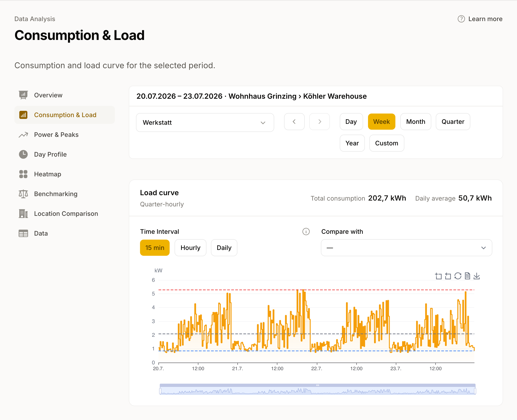517x420 pixels.
Task: Go to next period arrow
Action: [x=319, y=122]
